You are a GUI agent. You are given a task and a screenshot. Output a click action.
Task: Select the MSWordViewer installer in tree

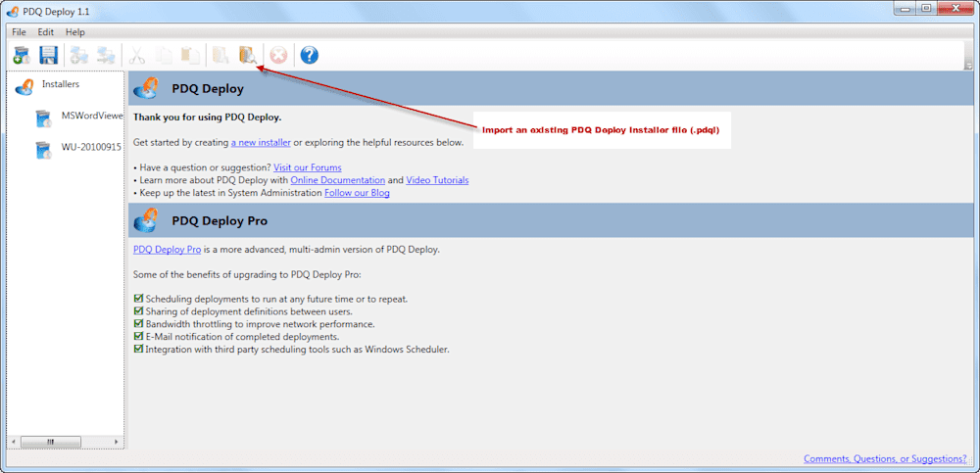tap(91, 115)
